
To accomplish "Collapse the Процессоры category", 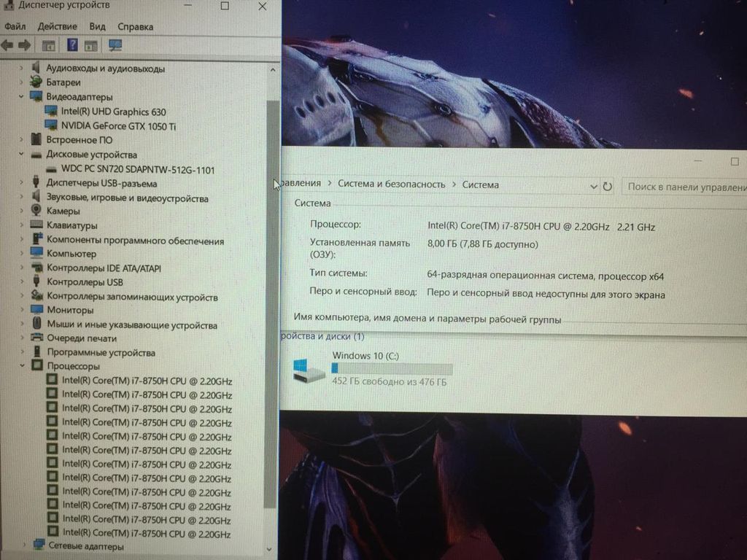I will coord(22,366).
